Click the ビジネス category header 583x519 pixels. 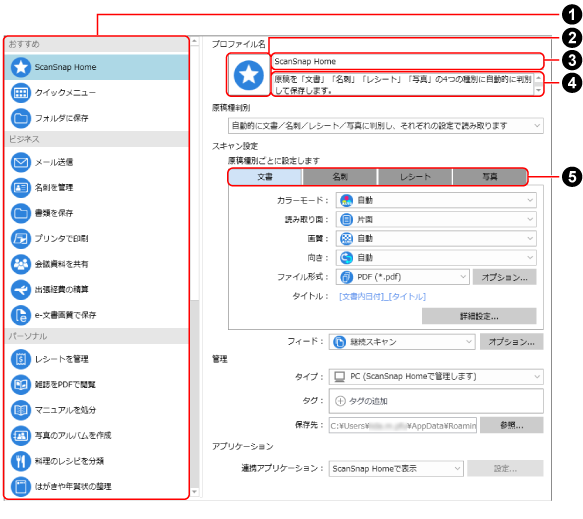point(97,139)
